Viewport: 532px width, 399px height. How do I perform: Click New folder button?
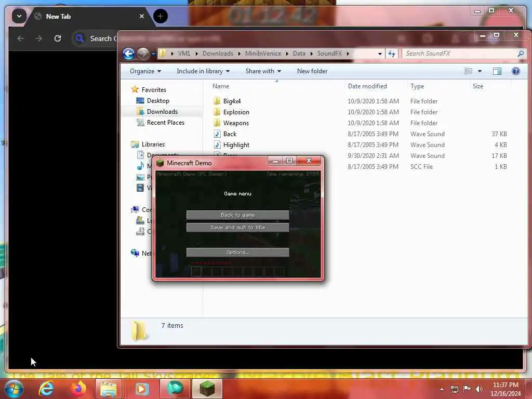coord(312,71)
